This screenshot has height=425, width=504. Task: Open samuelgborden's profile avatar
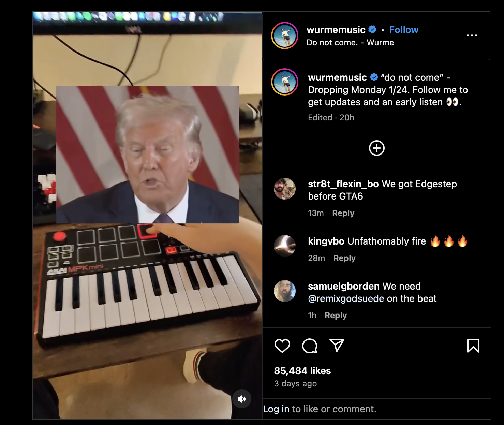tap(285, 291)
